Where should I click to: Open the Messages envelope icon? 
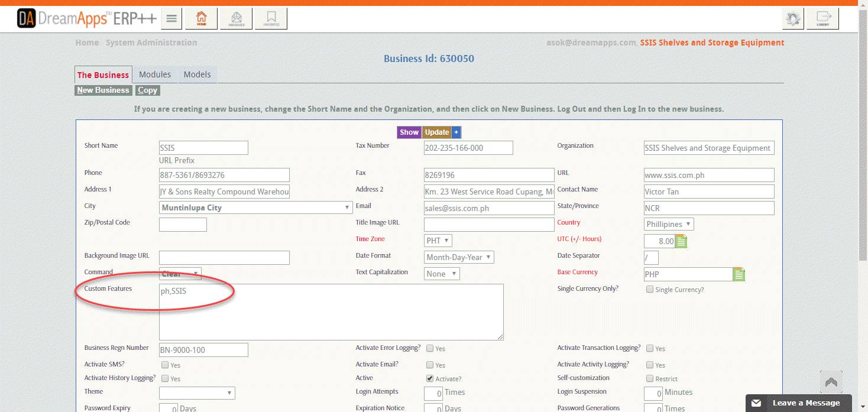tap(237, 18)
